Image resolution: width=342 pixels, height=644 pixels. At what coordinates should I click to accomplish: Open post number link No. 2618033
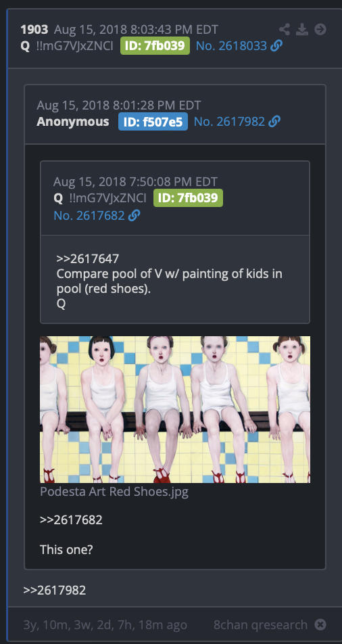pyautogui.click(x=232, y=45)
